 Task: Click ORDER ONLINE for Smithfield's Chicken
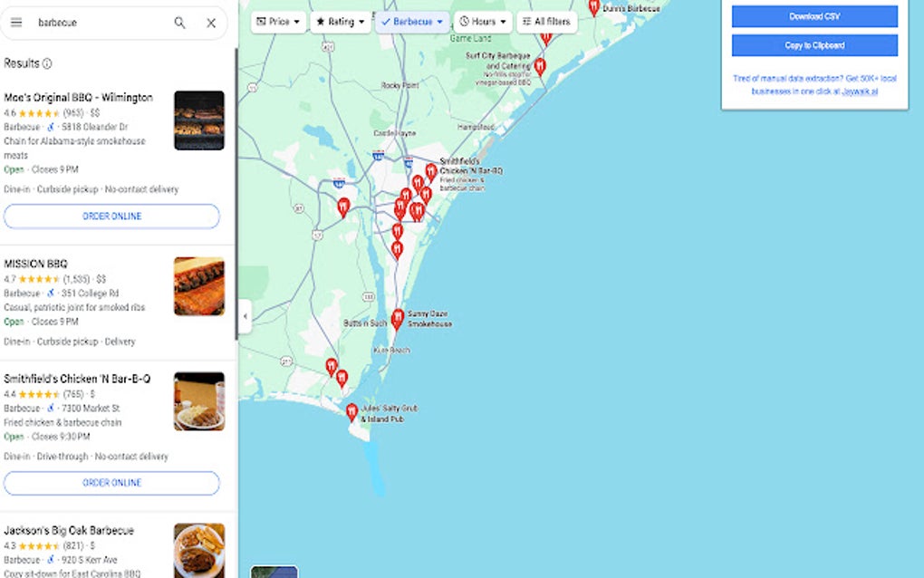point(112,483)
